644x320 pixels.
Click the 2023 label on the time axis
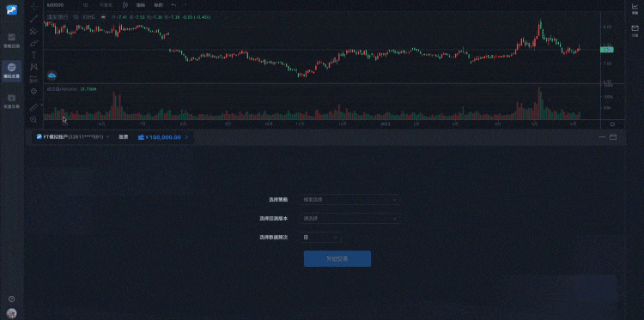tap(386, 124)
